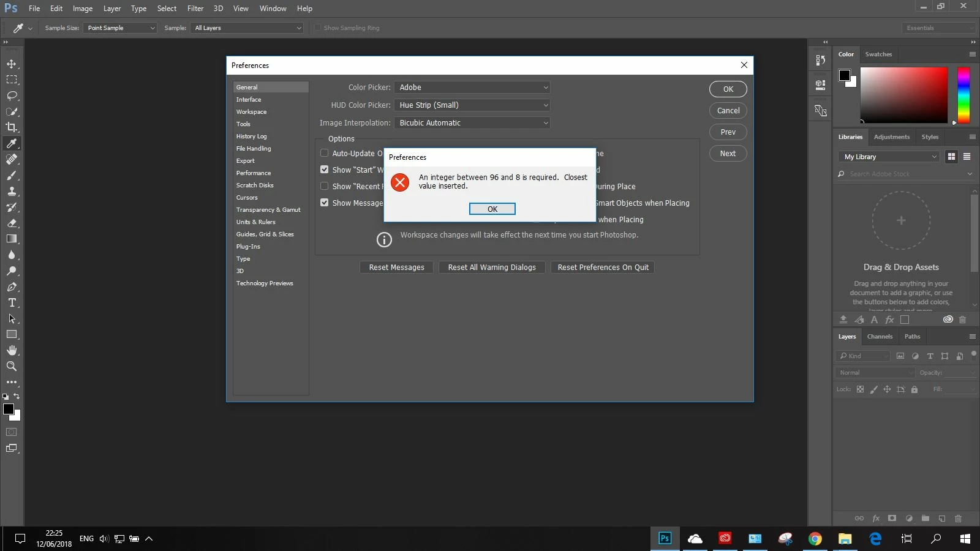Select the Move tool
The image size is (980, 551).
pos(12,64)
